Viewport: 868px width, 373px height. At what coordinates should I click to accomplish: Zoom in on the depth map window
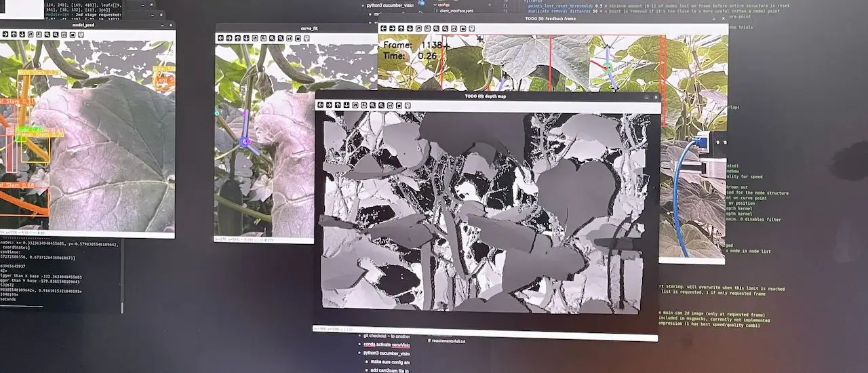372,105
